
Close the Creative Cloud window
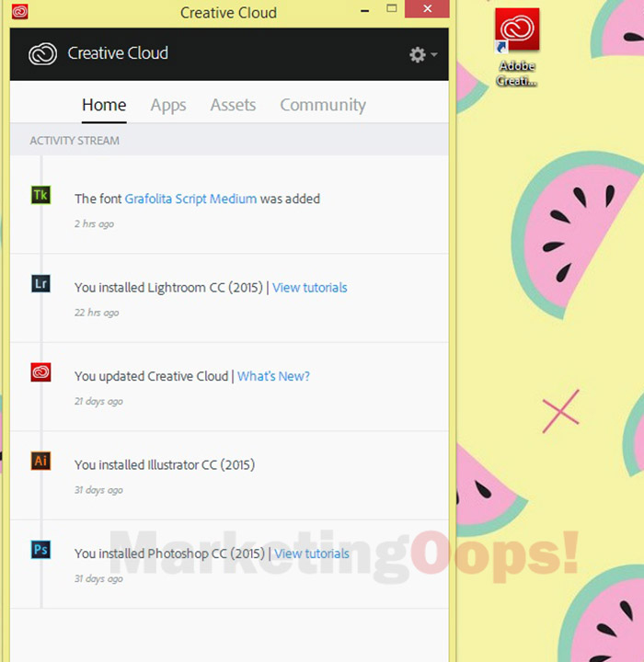click(x=427, y=9)
